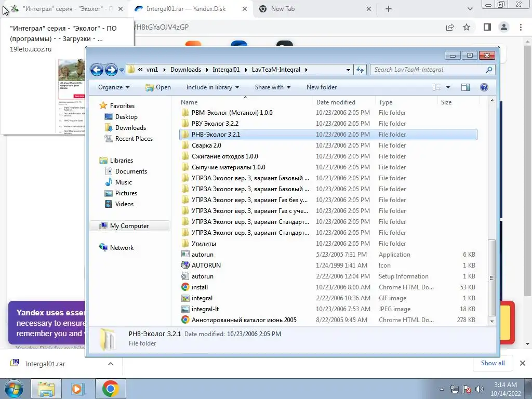Viewport: 532px width, 399px height.
Task: Select the install Chrome HTML document icon
Action: [185, 287]
